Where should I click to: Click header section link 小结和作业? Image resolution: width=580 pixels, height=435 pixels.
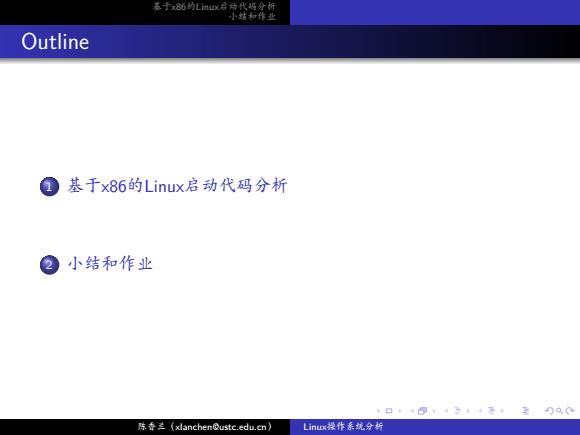point(252,17)
